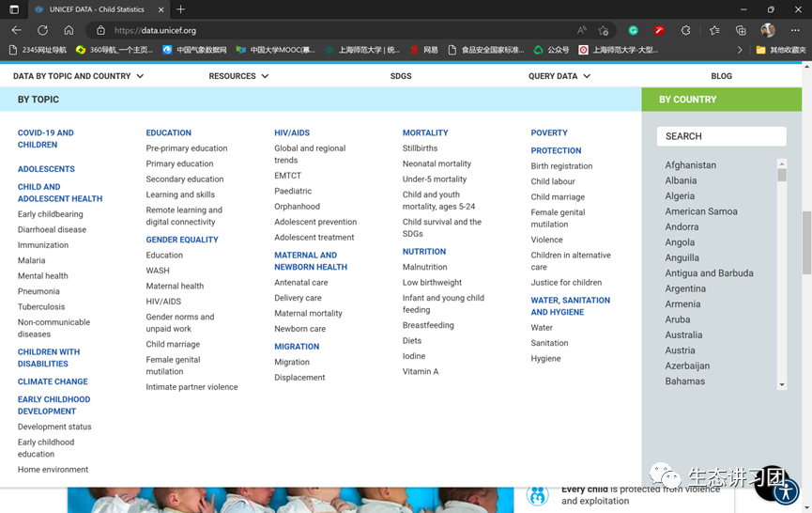Open the collections icon
Viewport: 812px width, 513px height.
tap(741, 31)
